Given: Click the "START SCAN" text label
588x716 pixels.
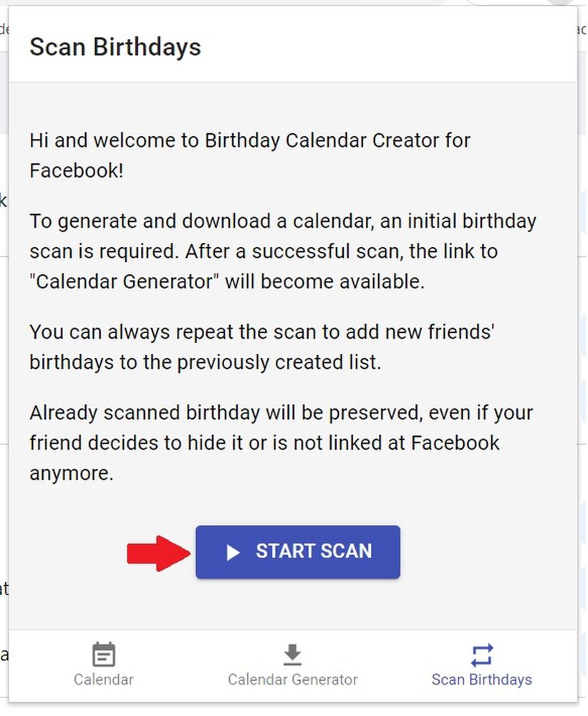Looking at the screenshot, I should point(314,551).
